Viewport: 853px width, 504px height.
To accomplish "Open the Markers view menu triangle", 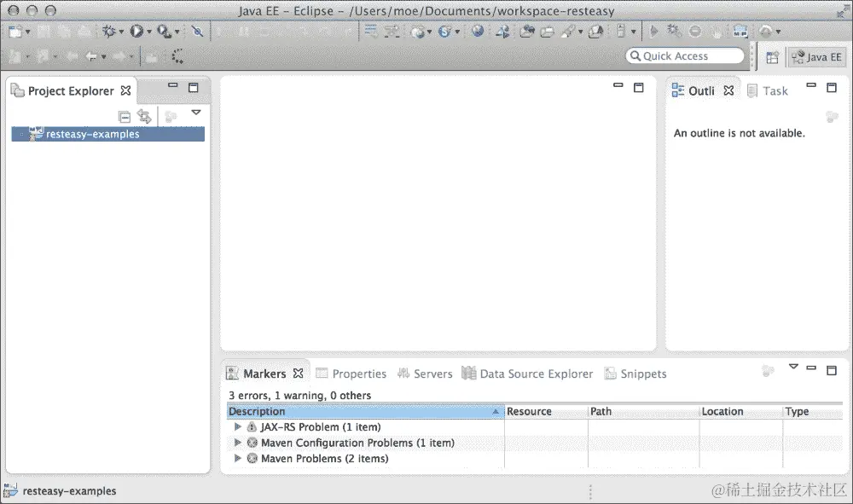I will [793, 367].
